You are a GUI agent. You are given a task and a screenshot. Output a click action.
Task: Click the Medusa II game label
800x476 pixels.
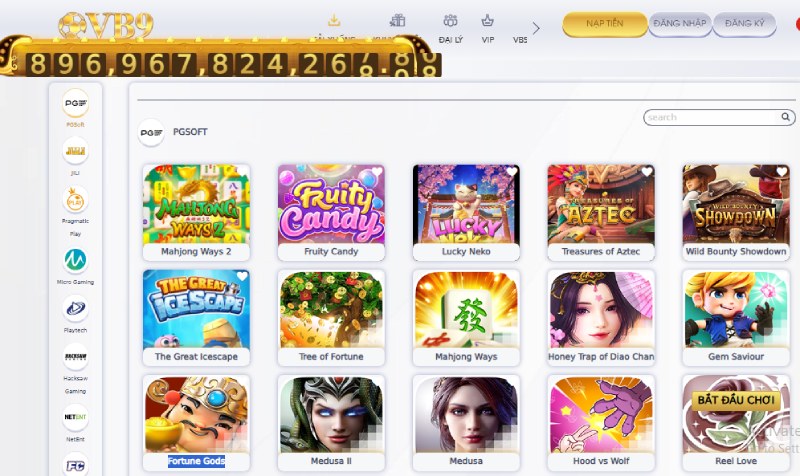331,461
